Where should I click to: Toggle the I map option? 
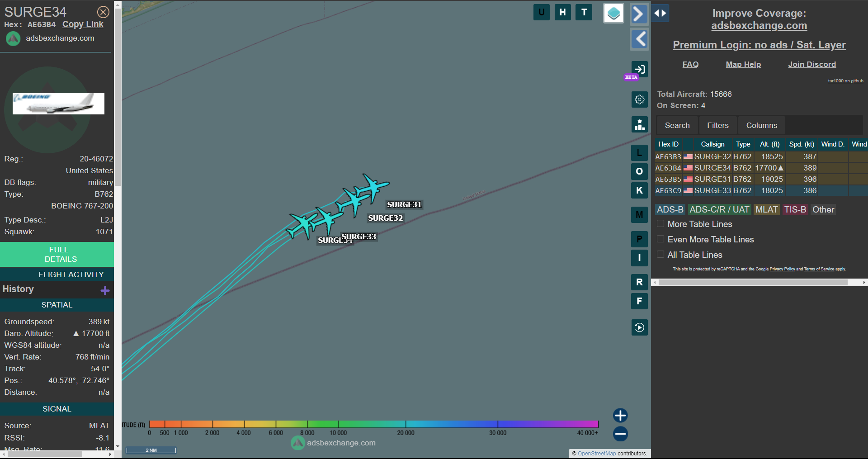(639, 258)
